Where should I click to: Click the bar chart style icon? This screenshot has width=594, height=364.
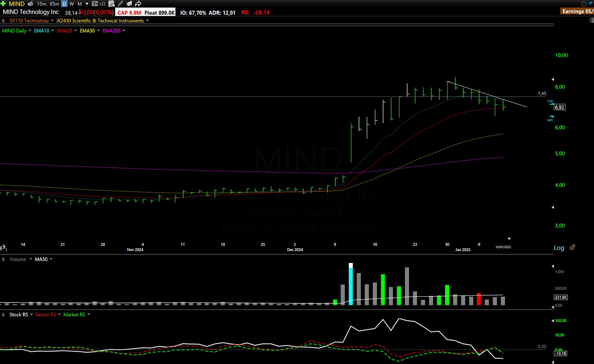click(x=102, y=4)
